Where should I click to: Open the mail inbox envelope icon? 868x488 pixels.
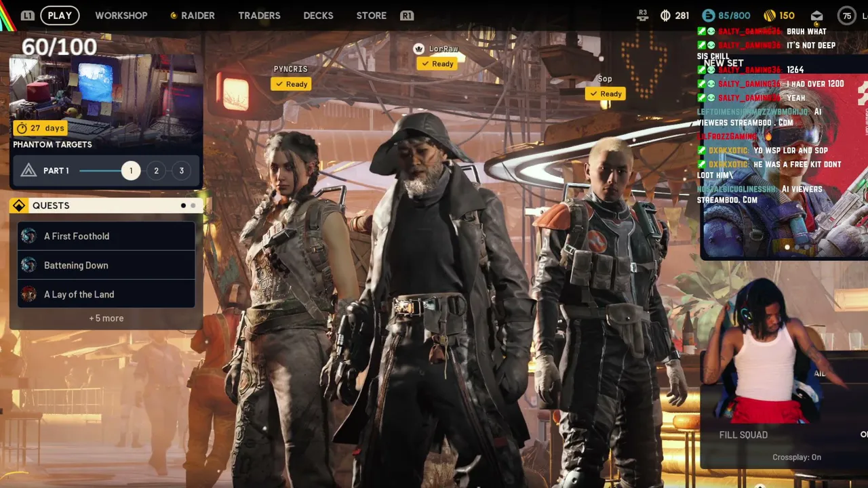(816, 16)
